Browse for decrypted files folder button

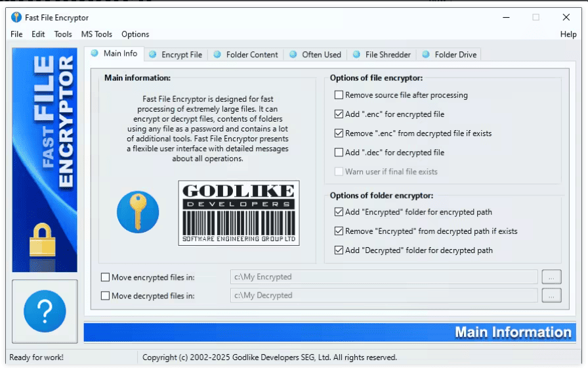pyautogui.click(x=551, y=295)
